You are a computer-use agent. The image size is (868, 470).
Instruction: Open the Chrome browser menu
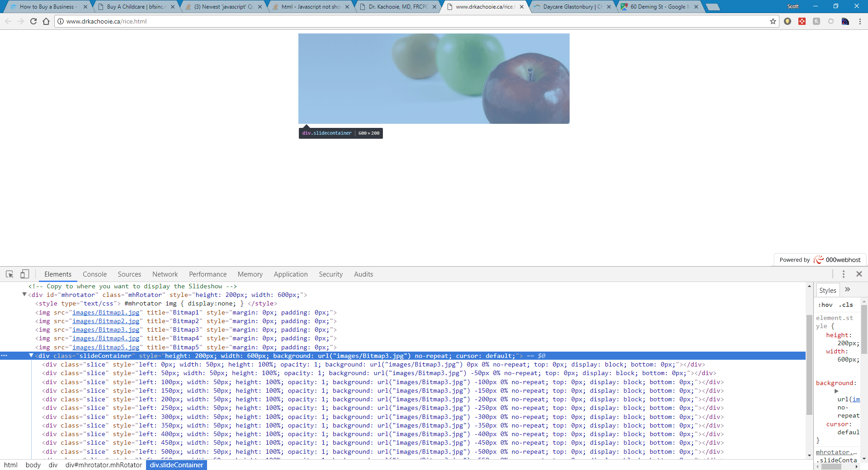pyautogui.click(x=861, y=21)
